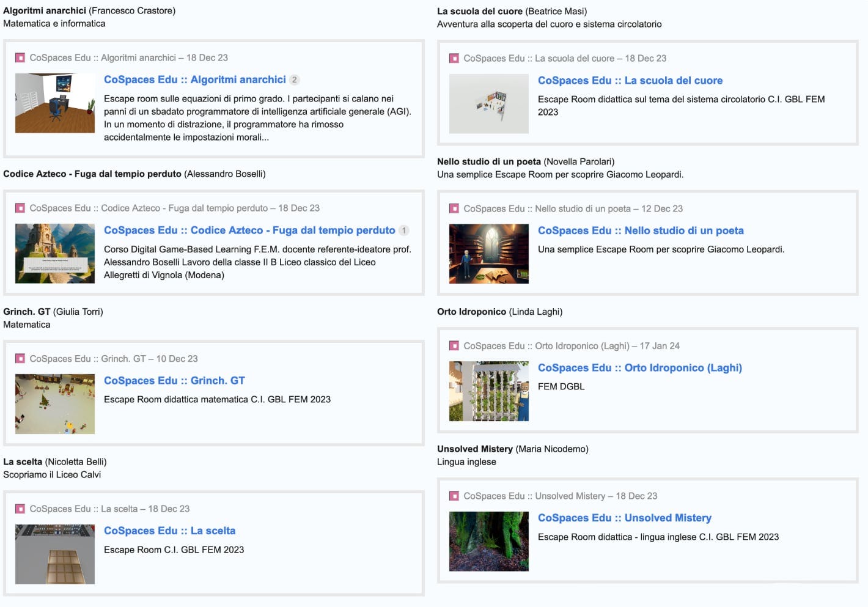Click description 'Escape Room didattica sul tema del sistema circolatorio'
868x607 pixels.
click(682, 106)
